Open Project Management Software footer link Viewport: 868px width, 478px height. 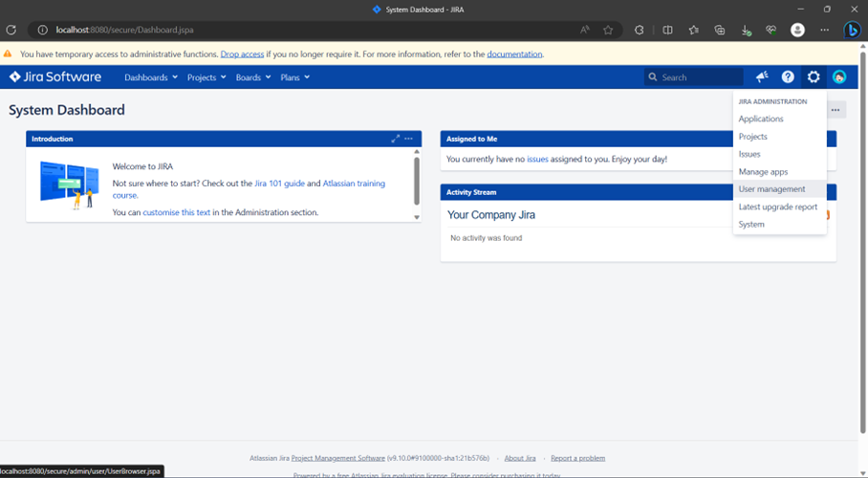337,458
